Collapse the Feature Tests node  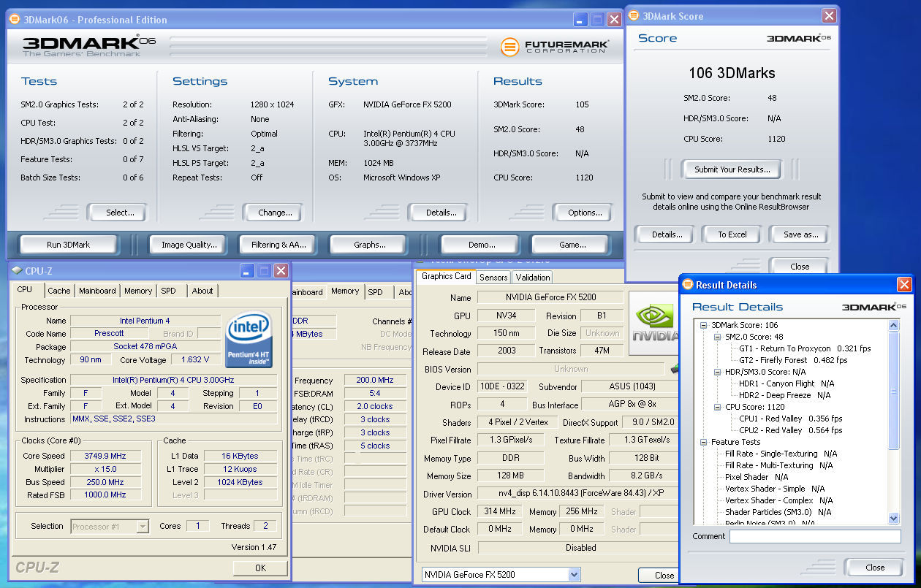(703, 442)
